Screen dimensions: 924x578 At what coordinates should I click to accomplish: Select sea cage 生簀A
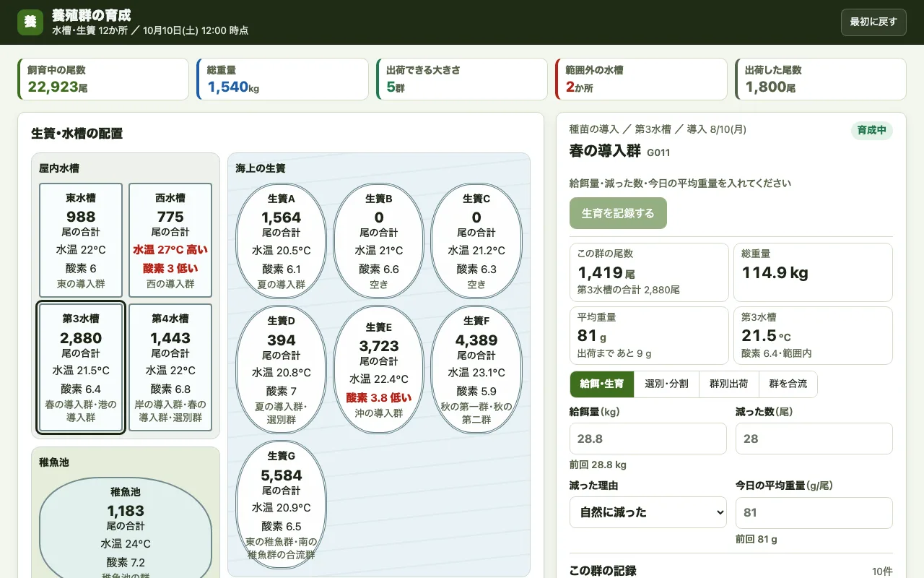(282, 241)
